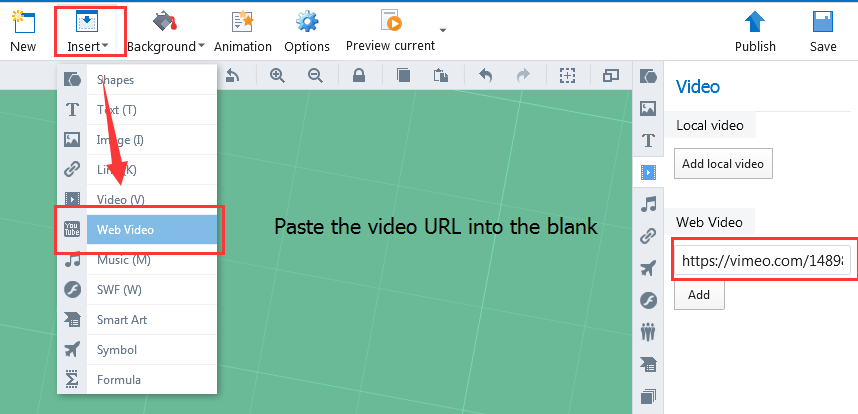
Task: Choose Link (K) from the Insert menu
Action: (x=137, y=170)
